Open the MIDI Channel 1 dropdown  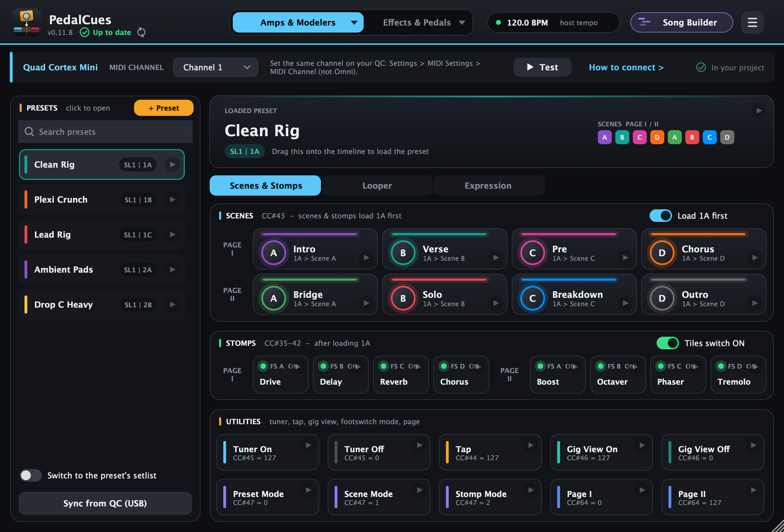pyautogui.click(x=216, y=67)
